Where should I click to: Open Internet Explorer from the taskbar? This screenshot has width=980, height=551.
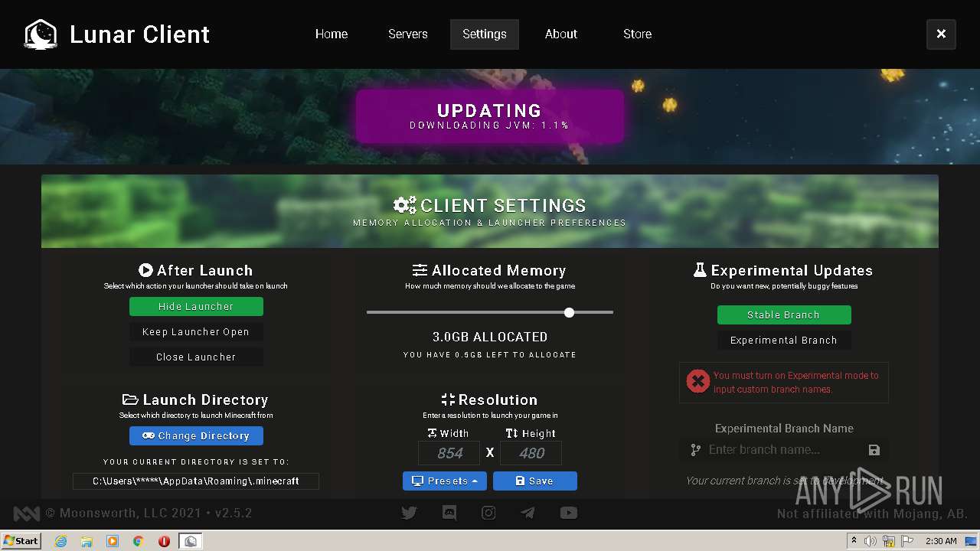[60, 541]
